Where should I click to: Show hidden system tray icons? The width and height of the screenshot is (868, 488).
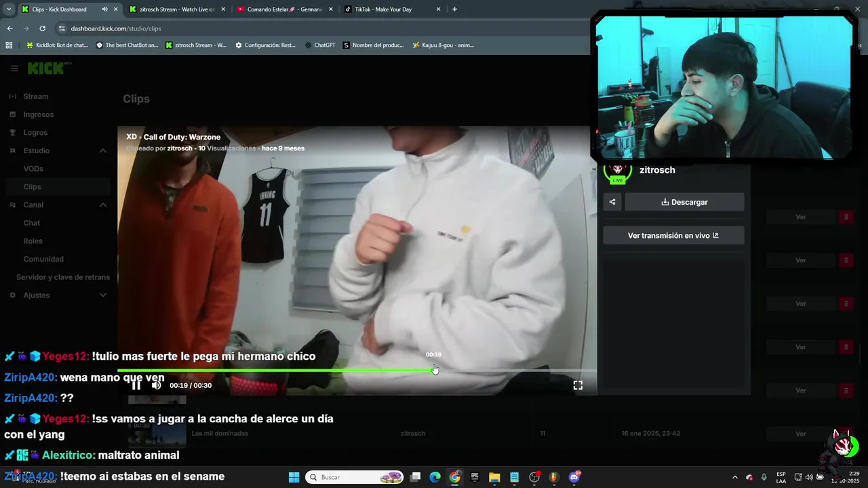click(735, 477)
